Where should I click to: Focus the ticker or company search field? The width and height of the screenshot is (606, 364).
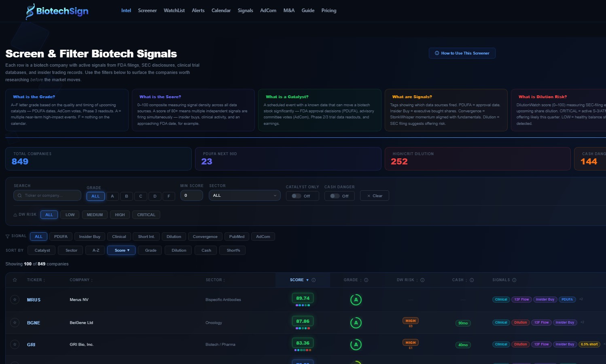pos(47,196)
